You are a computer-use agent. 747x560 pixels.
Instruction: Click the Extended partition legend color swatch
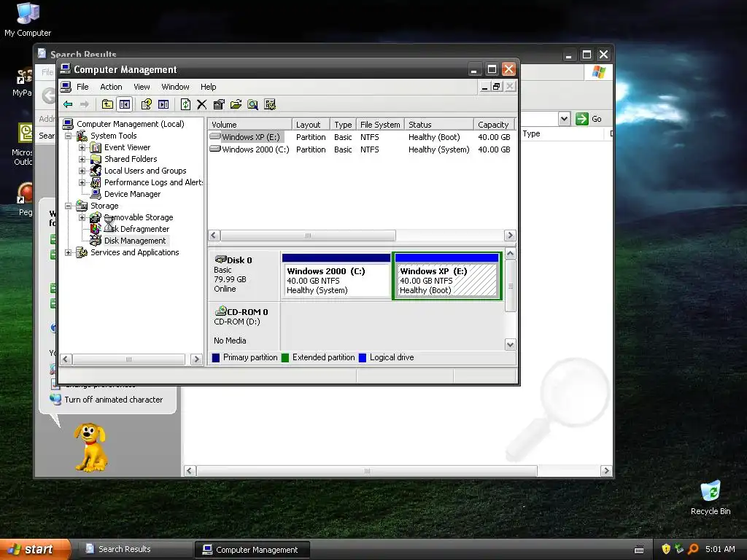[285, 357]
